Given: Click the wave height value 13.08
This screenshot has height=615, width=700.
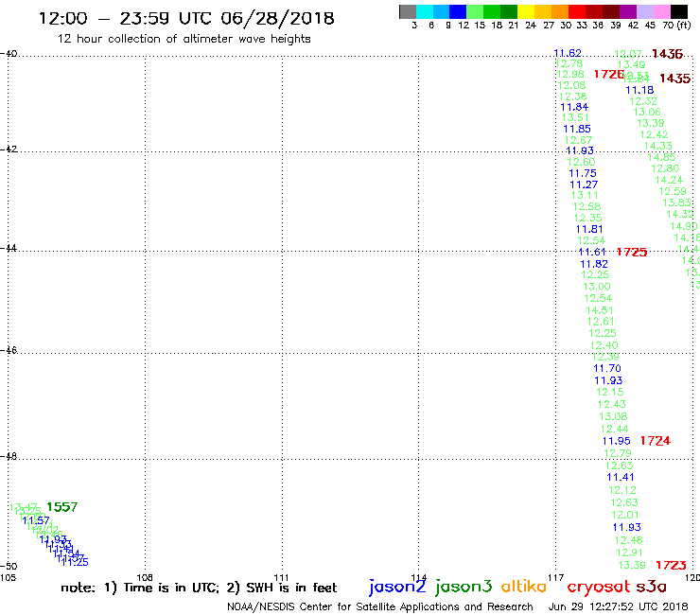Looking at the screenshot, I should tap(613, 416).
